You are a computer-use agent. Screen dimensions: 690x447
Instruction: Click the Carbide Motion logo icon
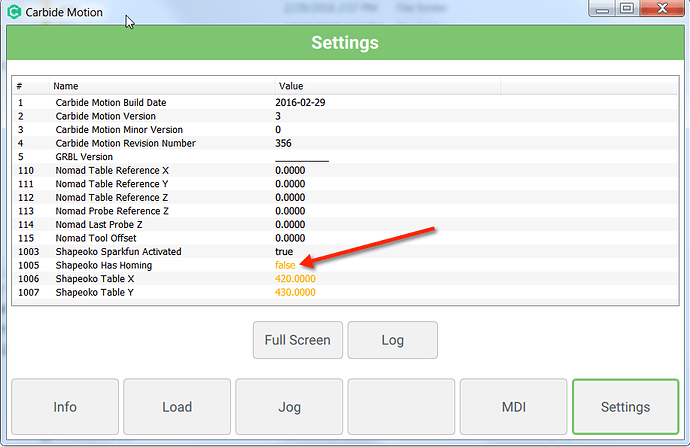pyautogui.click(x=14, y=12)
